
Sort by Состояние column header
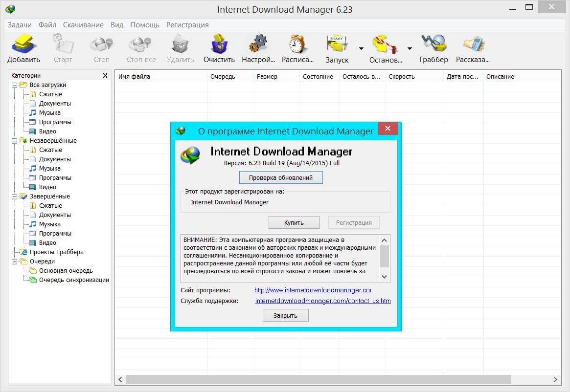click(319, 76)
